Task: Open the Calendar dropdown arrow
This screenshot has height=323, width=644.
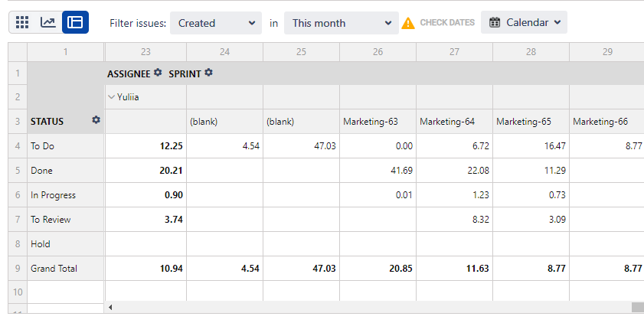Action: pos(557,22)
